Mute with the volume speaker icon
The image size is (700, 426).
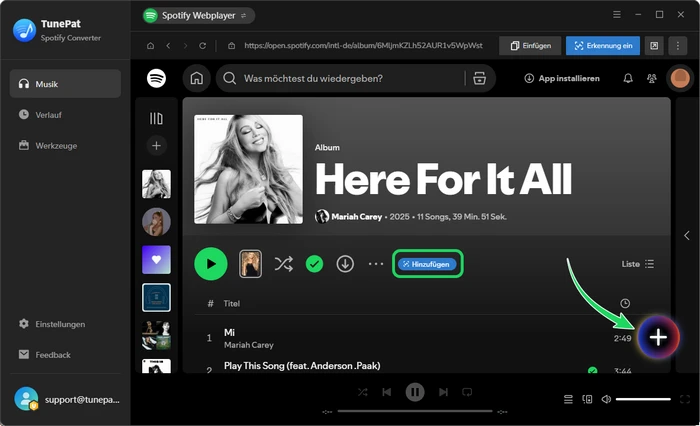[x=606, y=399]
